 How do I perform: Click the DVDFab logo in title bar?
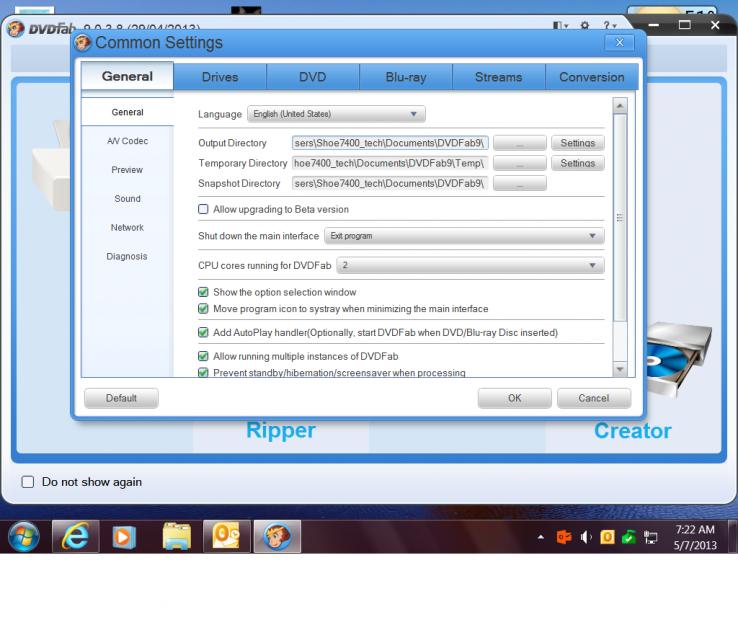16,29
